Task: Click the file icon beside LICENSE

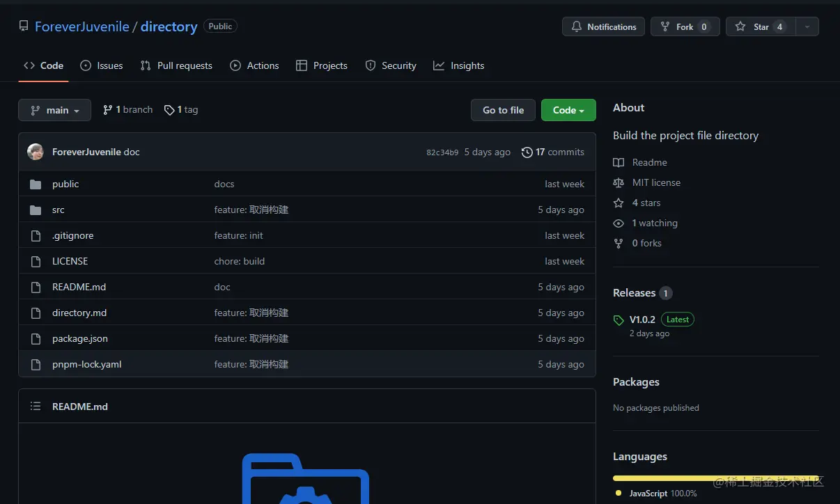Action: 36,261
